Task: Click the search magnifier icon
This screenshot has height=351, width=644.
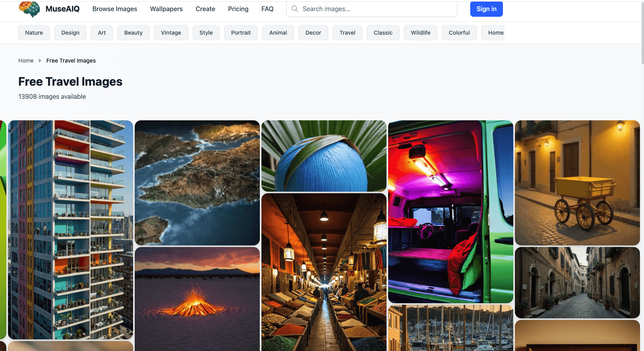Action: tap(295, 9)
